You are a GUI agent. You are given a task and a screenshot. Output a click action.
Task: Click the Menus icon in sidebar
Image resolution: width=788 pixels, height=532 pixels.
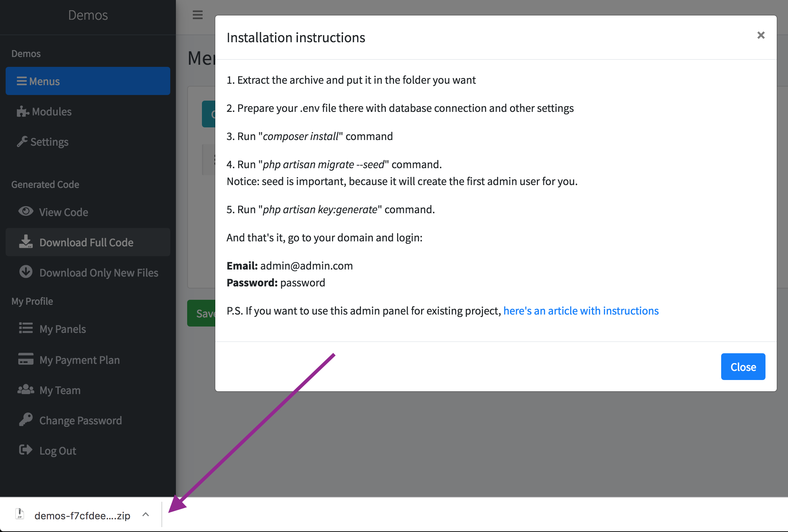pos(22,81)
